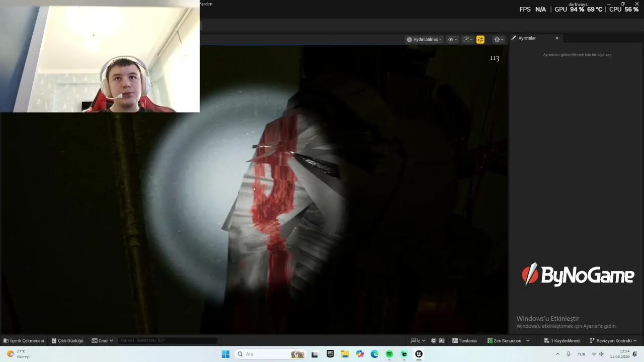The image size is (644, 362).
Task: Launch Epic Games Launcher from taskbar
Action: tap(330, 354)
